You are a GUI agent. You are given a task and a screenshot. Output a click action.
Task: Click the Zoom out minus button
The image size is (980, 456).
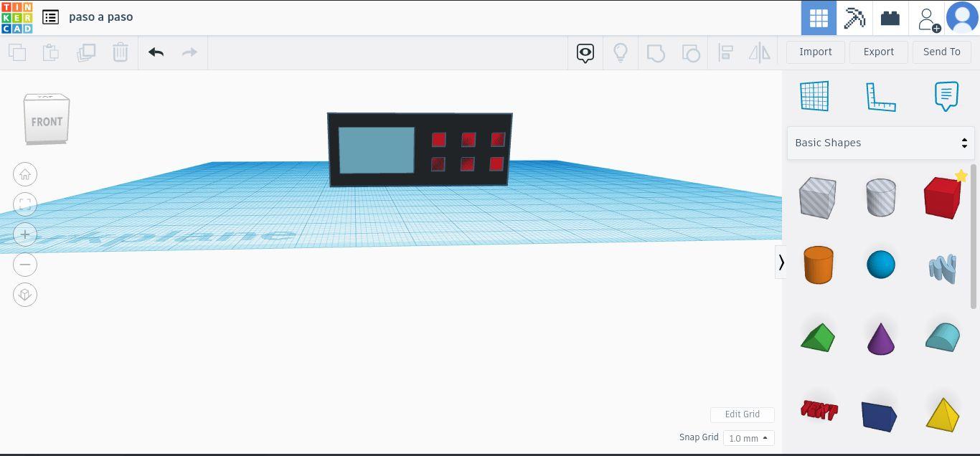tap(25, 265)
